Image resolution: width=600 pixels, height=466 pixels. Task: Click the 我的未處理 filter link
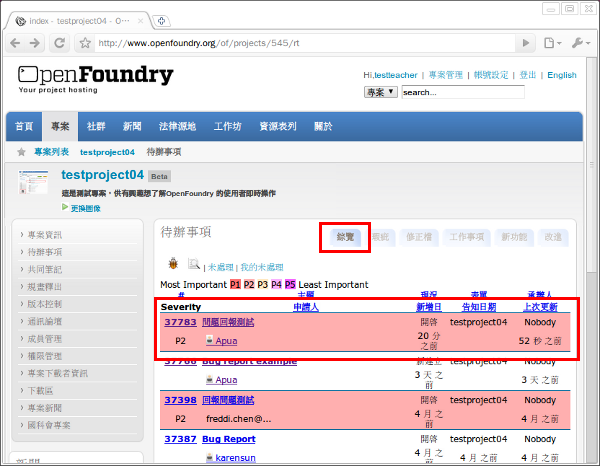click(262, 267)
